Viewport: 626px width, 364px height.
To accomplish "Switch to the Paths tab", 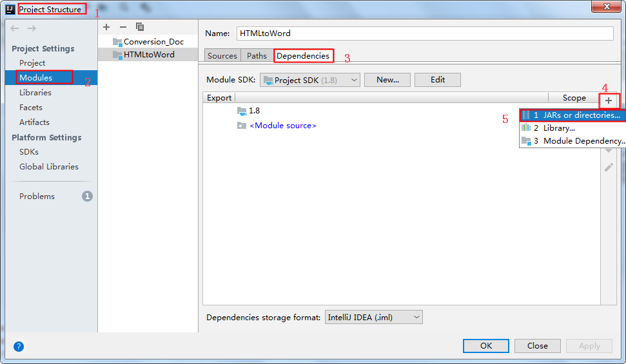I will (257, 56).
